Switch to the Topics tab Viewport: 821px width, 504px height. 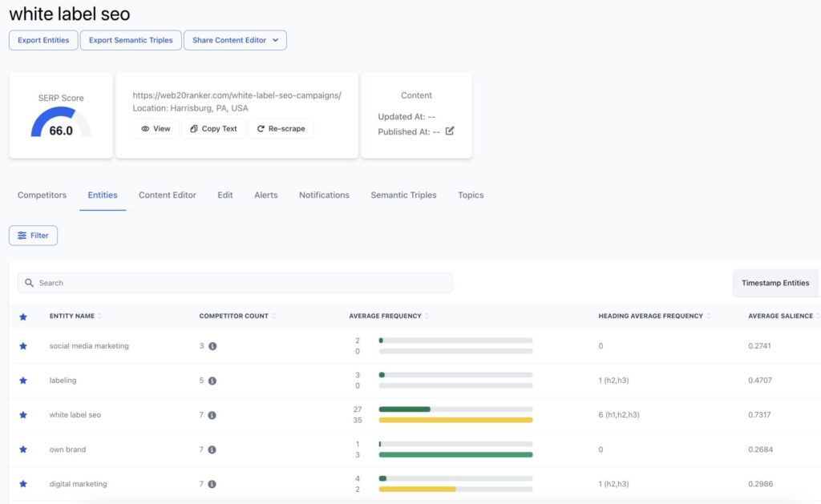tap(471, 195)
